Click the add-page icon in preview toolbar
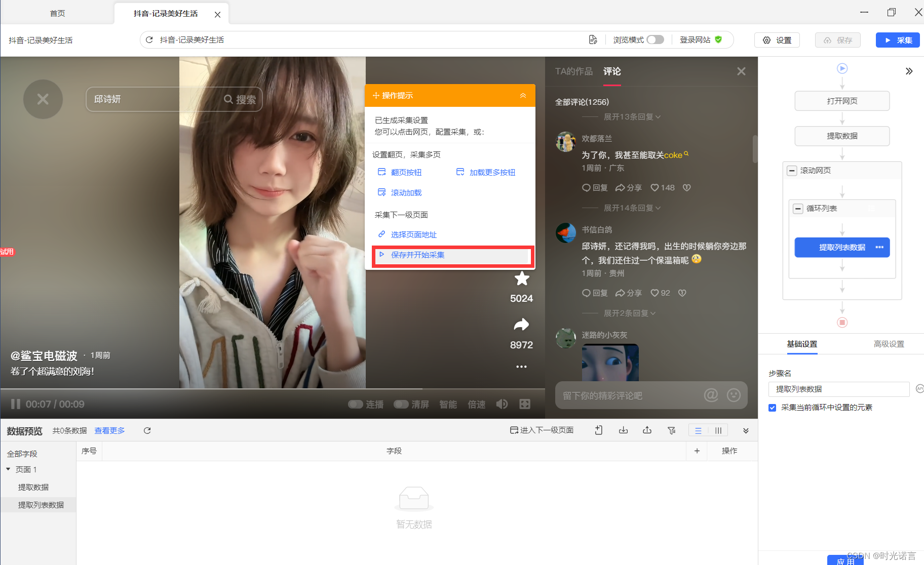The height and width of the screenshot is (565, 924). click(x=599, y=430)
